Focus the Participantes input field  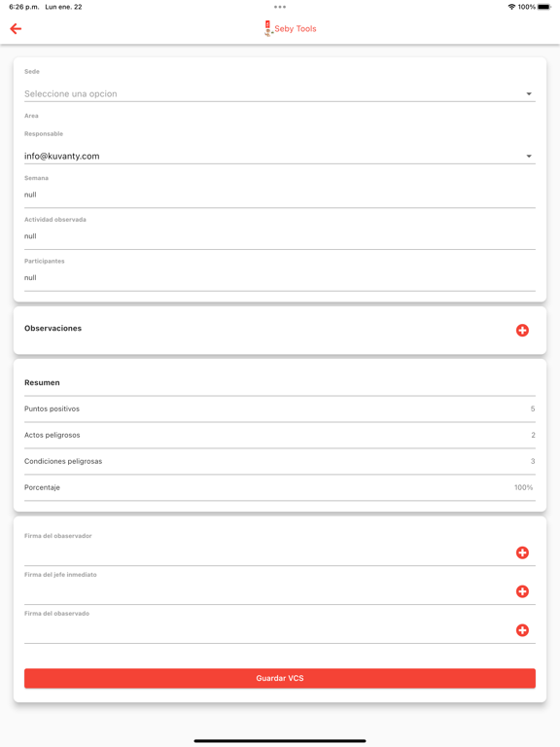click(280, 278)
